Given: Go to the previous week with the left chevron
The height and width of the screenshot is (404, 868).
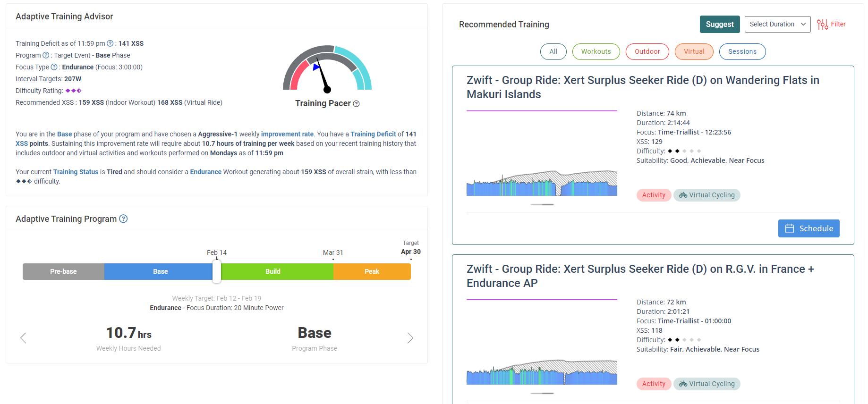Looking at the screenshot, I should coord(23,338).
